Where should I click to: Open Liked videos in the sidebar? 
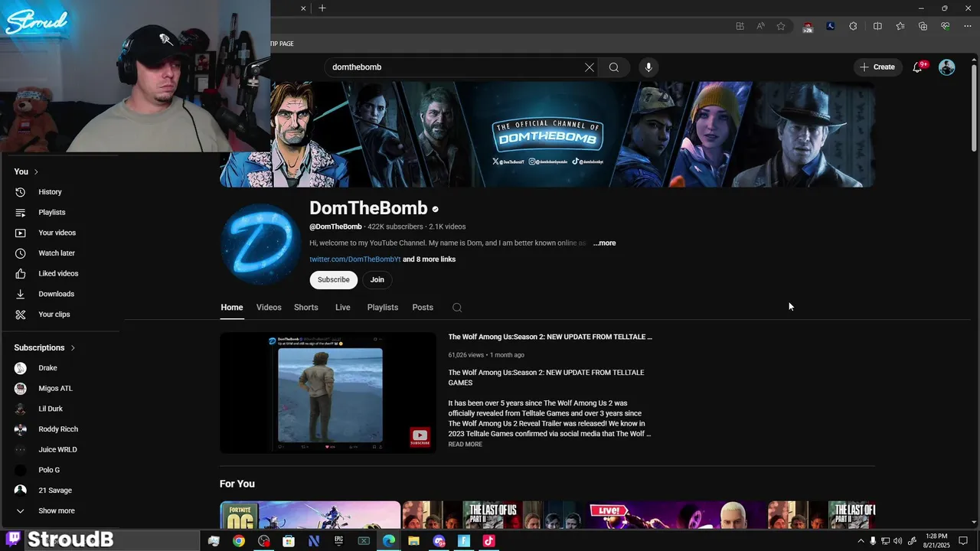point(60,273)
